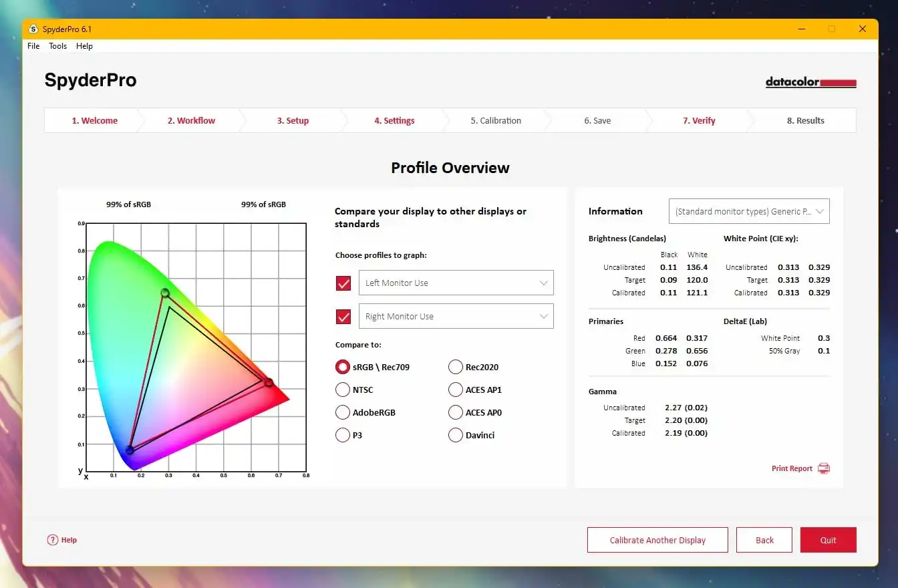Click the uncalibrated white brightness value 136.4

click(x=697, y=267)
